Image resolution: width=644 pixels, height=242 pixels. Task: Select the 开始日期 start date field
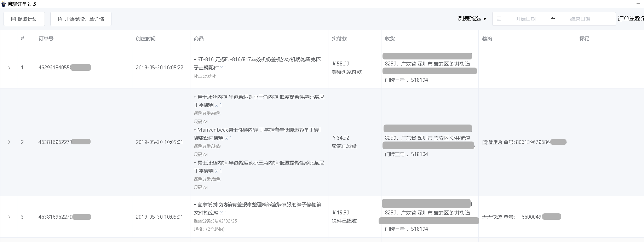525,19
